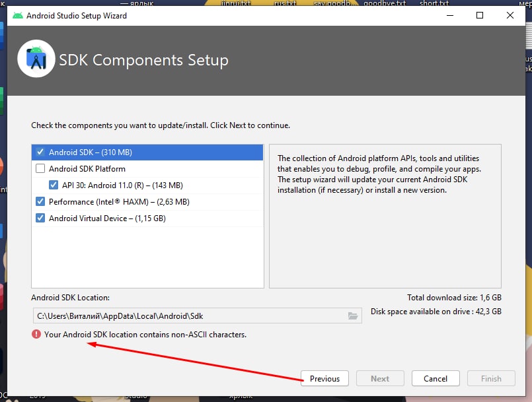Check the Android SDK Platform checkbox
The width and height of the screenshot is (532, 402).
coord(40,168)
